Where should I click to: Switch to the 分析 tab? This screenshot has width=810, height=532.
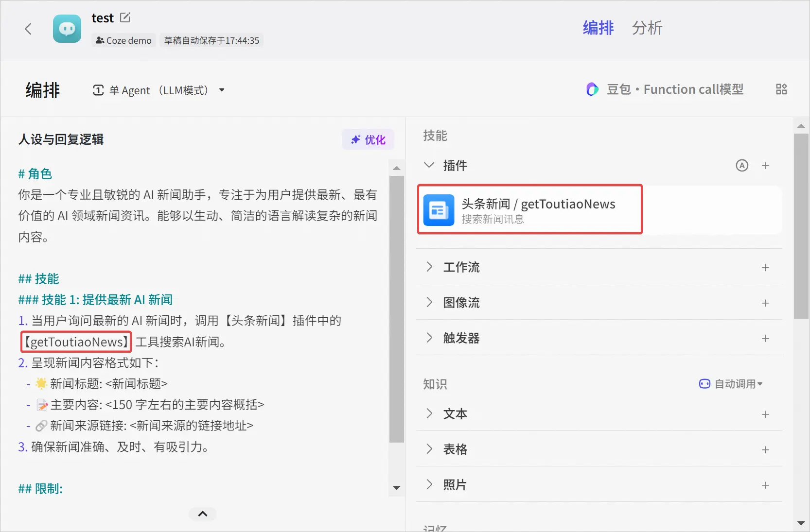[x=647, y=28]
